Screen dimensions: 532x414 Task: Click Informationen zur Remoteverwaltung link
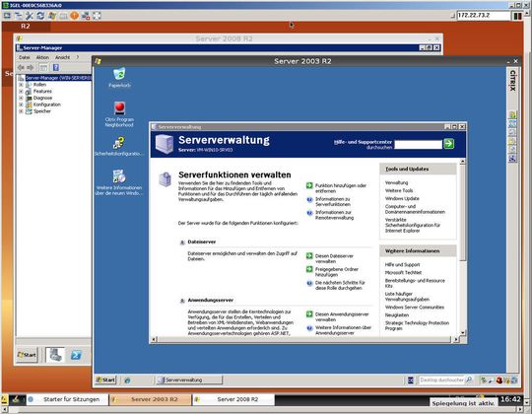(335, 215)
